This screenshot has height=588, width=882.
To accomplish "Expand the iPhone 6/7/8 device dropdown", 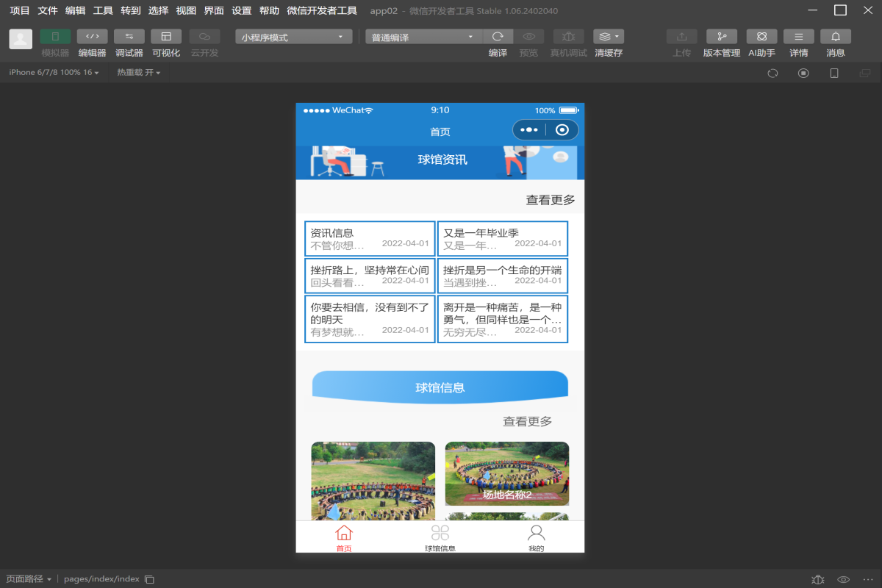I will (54, 73).
